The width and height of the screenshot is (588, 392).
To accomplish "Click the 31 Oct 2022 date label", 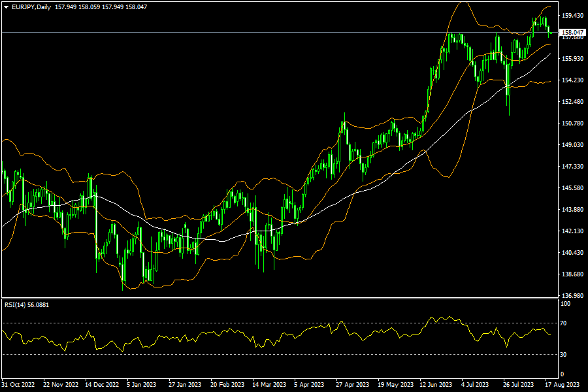I will [x=18, y=385].
